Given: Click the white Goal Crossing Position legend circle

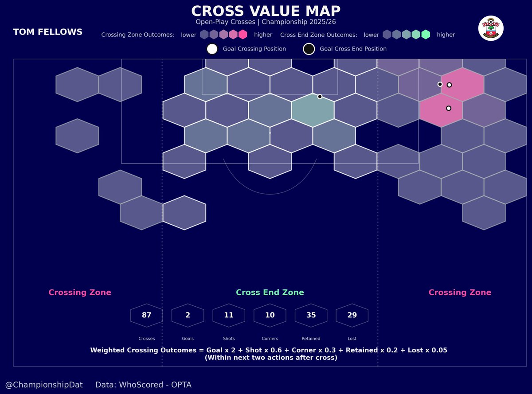Looking at the screenshot, I should 212,49.
